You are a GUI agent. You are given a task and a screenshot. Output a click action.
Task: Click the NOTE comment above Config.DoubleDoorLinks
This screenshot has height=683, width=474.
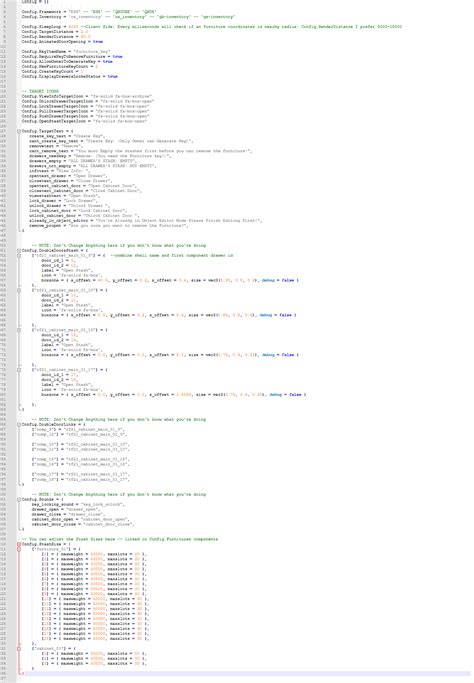click(x=118, y=419)
